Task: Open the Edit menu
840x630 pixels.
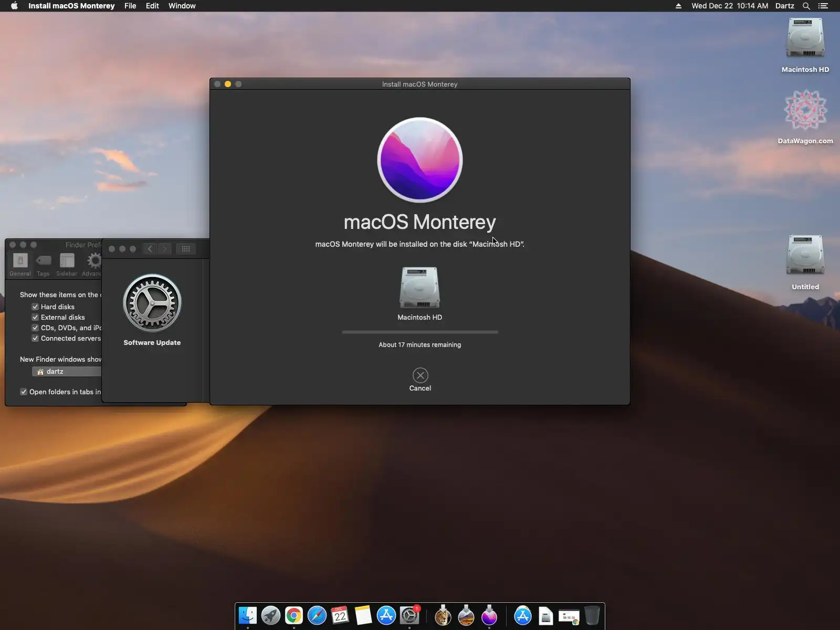Action: point(152,6)
